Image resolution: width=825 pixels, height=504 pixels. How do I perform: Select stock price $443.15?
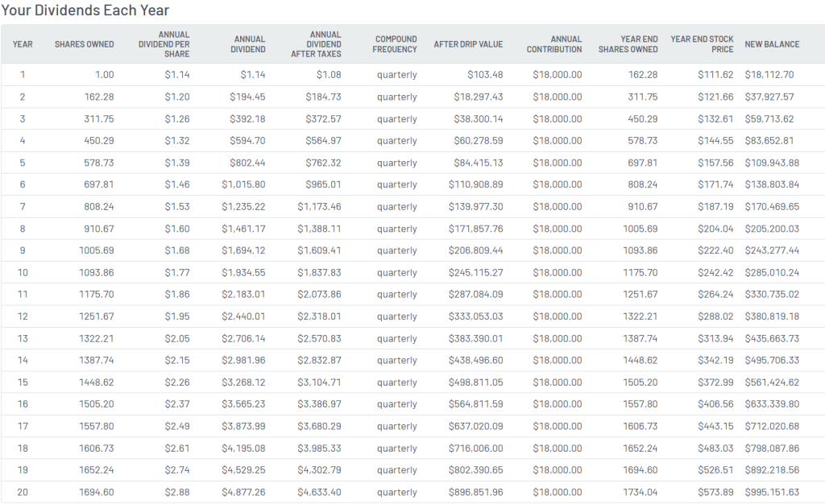pyautogui.click(x=715, y=426)
